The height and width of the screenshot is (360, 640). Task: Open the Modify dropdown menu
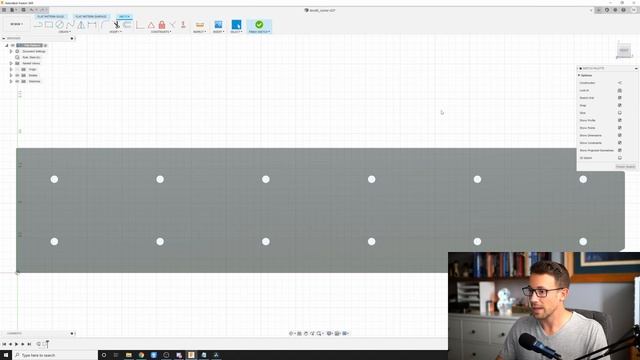(115, 32)
